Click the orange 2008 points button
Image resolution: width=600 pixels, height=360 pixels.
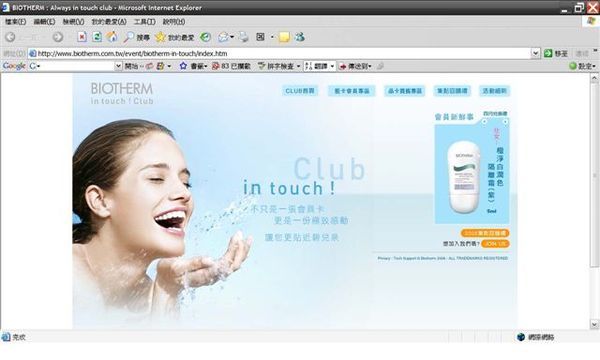pyautogui.click(x=485, y=233)
